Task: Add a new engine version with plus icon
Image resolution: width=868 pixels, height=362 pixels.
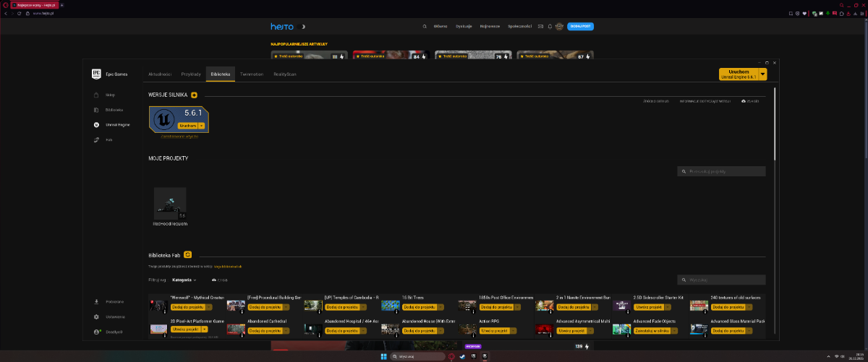Action: coord(194,95)
